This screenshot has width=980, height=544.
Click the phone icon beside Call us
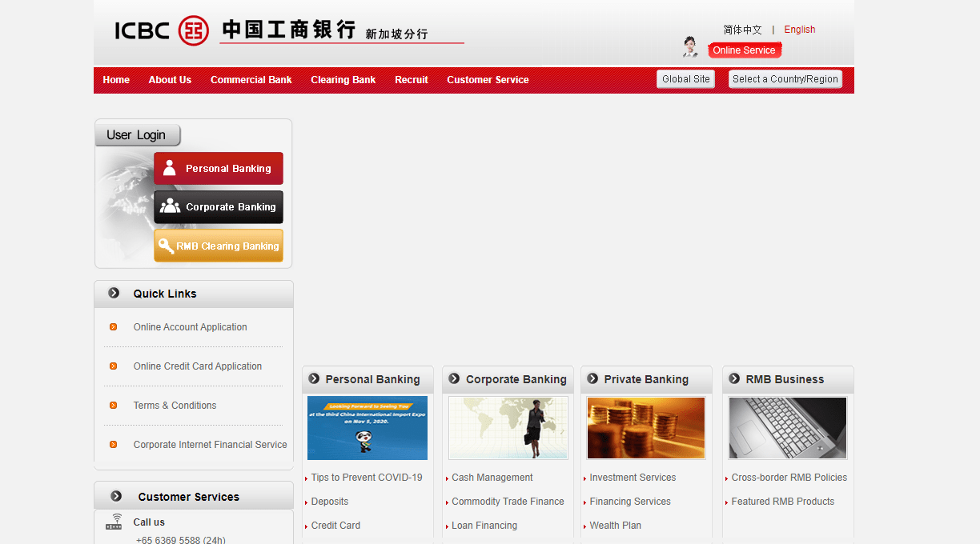(114, 522)
